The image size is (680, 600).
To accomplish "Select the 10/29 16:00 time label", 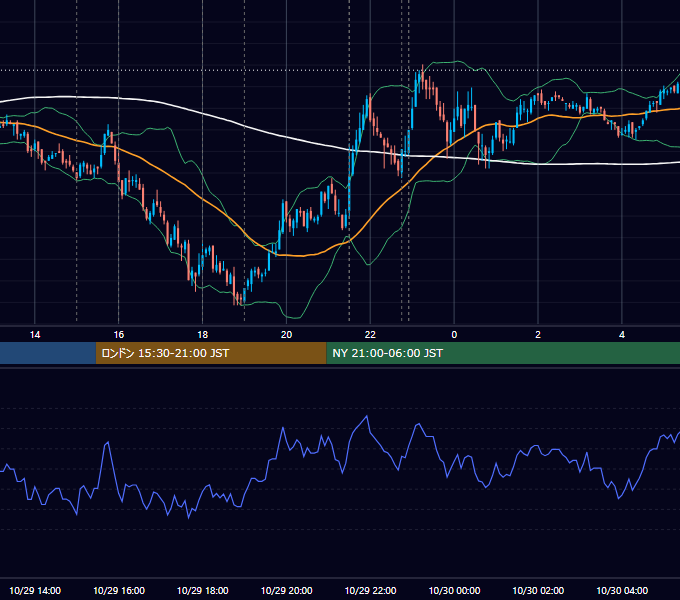I will (x=119, y=590).
